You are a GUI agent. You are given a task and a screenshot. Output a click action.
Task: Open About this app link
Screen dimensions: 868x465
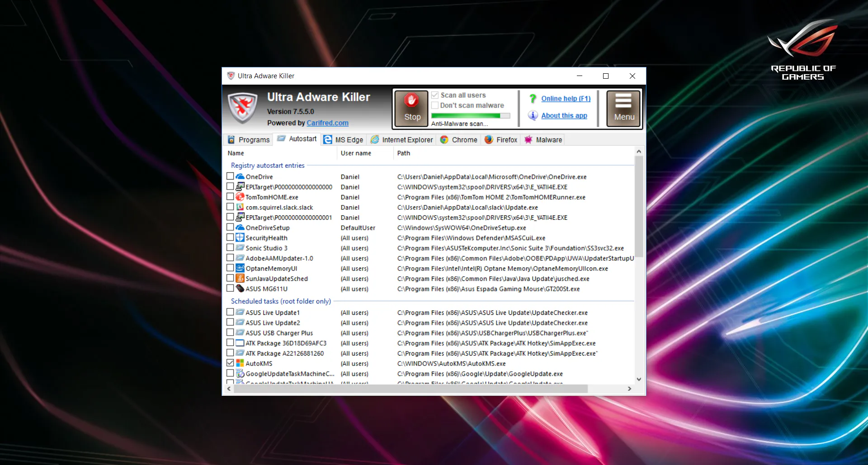[564, 116]
